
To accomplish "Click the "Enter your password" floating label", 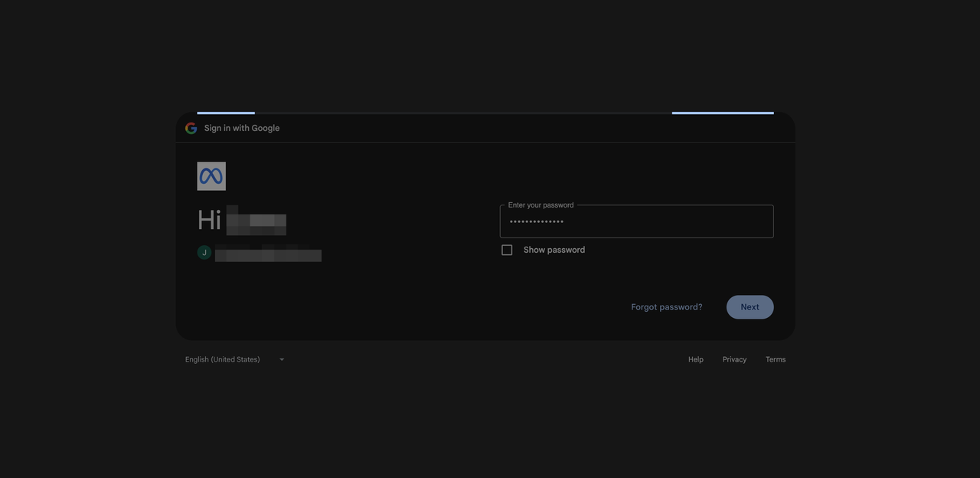I will coord(541,205).
